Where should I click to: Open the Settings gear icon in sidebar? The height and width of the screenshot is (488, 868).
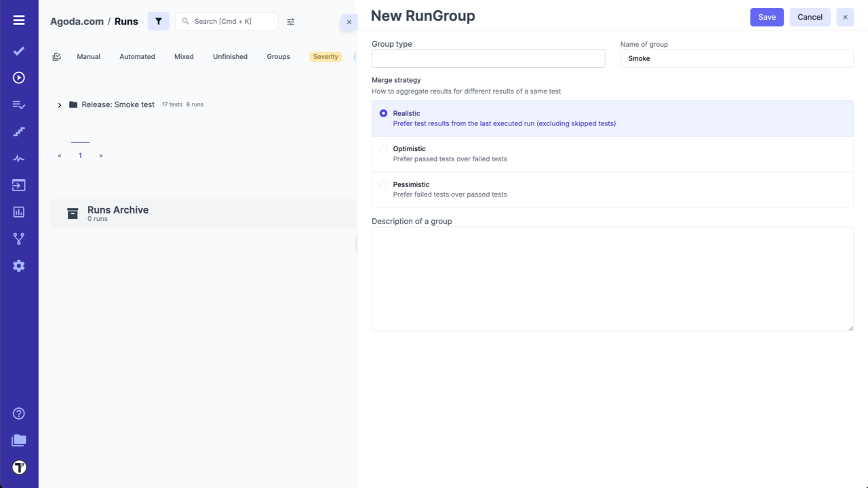(19, 266)
